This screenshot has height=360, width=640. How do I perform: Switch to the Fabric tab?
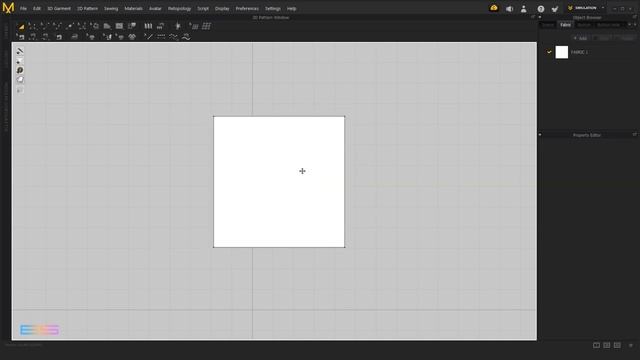pos(565,25)
